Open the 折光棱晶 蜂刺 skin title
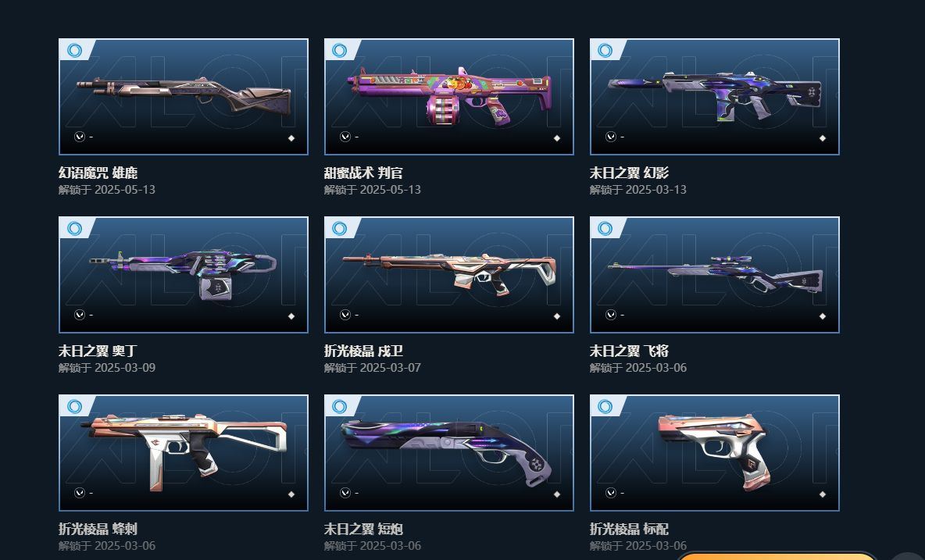Image resolution: width=925 pixels, height=560 pixels. (x=98, y=529)
